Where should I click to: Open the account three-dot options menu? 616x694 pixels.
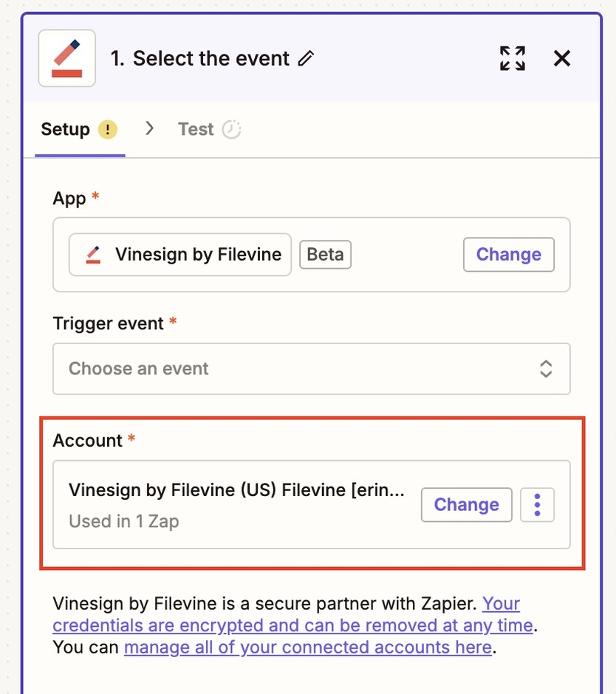pos(537,504)
